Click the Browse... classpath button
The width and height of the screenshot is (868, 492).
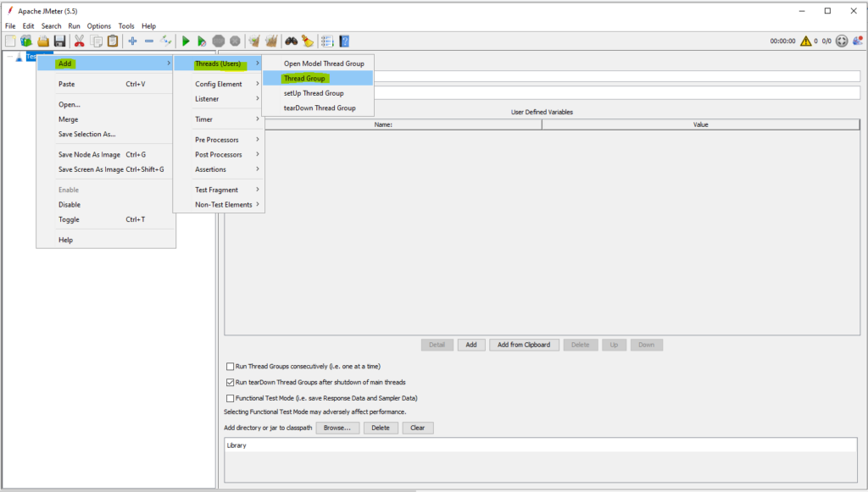[337, 428]
